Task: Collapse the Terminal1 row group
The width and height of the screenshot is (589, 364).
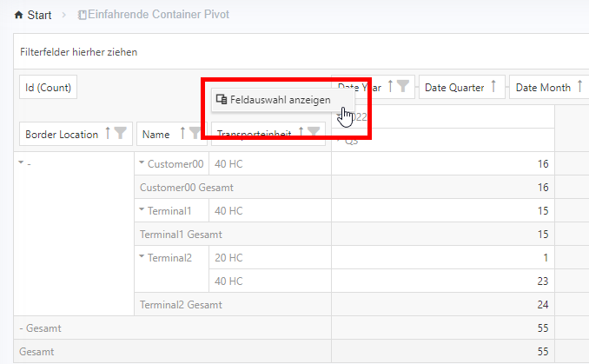Action: point(142,210)
